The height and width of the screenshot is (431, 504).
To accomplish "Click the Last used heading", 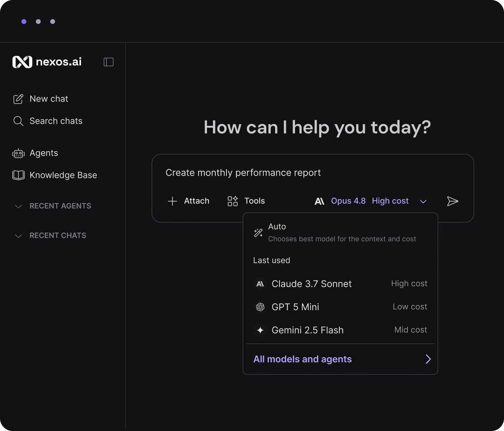I will [x=272, y=260].
